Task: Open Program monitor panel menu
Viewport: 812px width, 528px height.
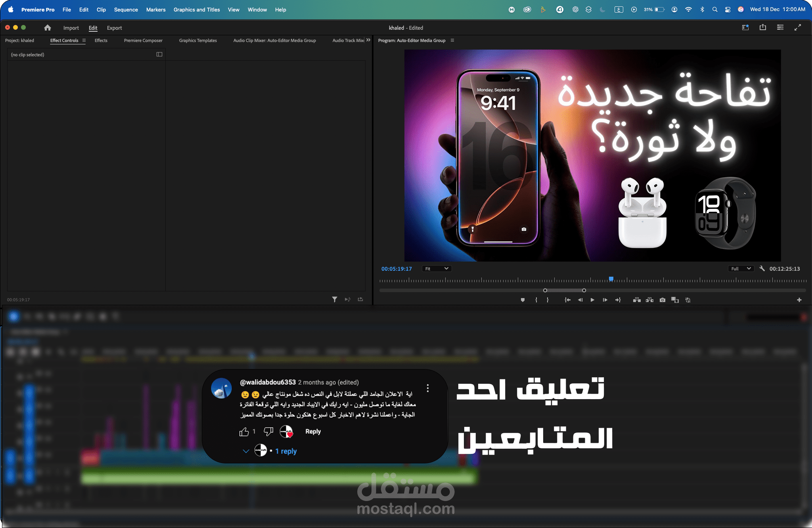Action: (x=452, y=40)
